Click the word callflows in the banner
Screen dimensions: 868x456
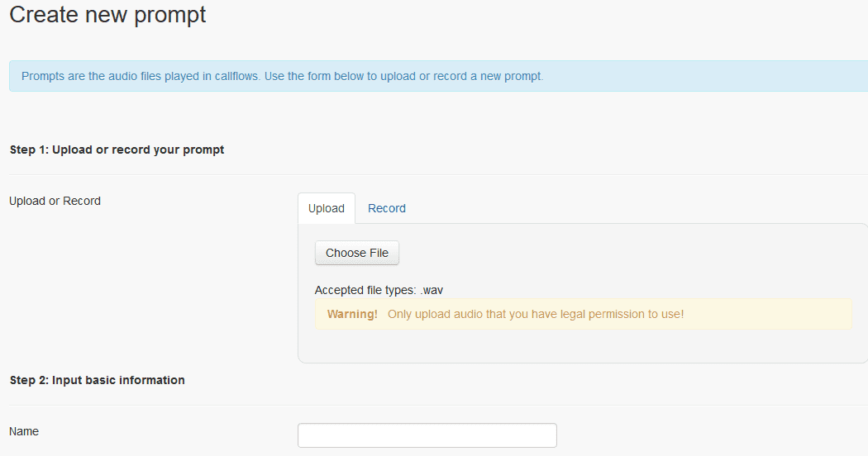pos(236,76)
